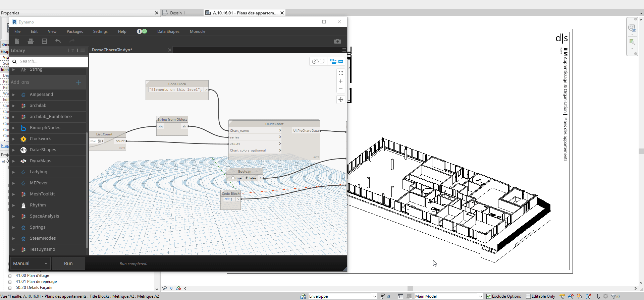Open the Packages menu

coord(75,32)
